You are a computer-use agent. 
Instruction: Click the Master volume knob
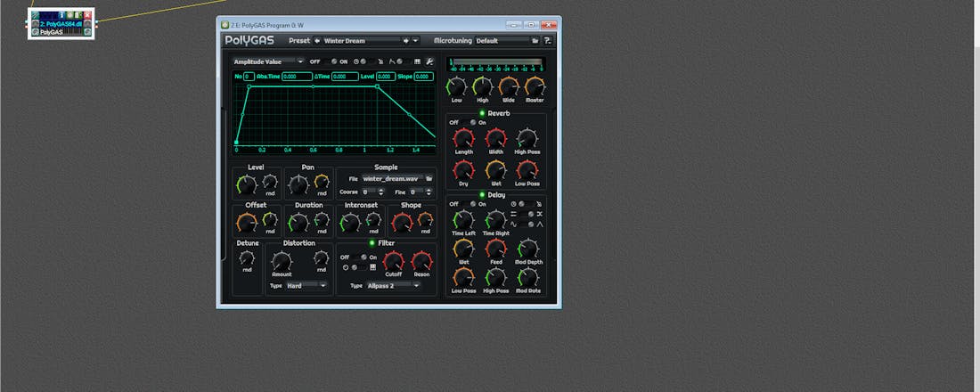coord(535,86)
